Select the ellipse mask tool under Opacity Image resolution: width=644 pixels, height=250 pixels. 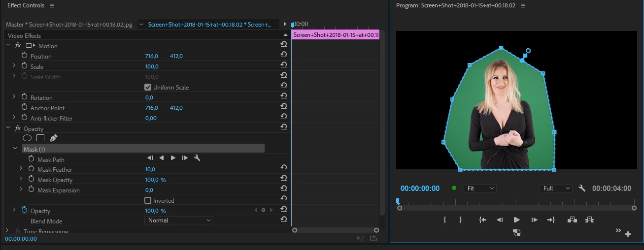pos(27,138)
